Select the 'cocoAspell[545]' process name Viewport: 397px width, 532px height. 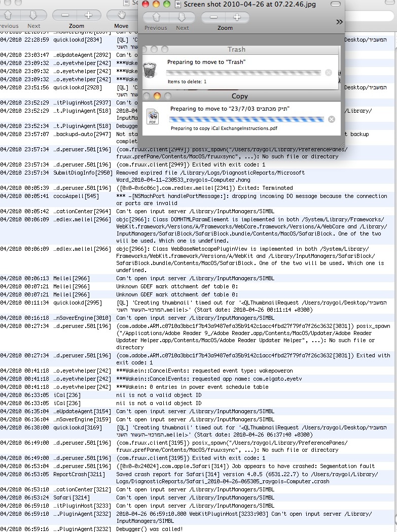(x=76, y=196)
